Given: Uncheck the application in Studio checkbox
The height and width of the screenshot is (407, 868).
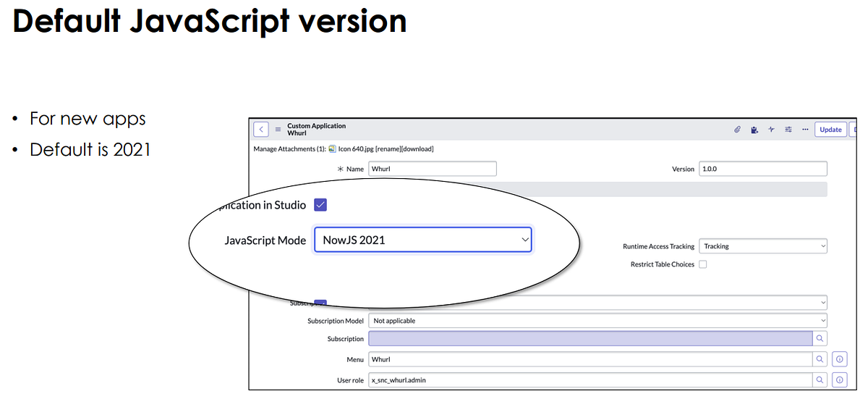Looking at the screenshot, I should point(321,205).
